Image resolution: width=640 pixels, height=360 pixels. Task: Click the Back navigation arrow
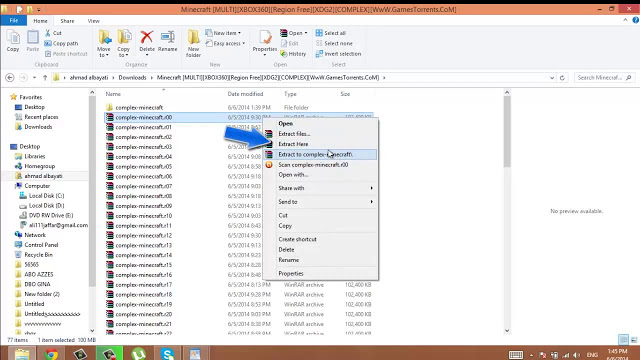10,78
